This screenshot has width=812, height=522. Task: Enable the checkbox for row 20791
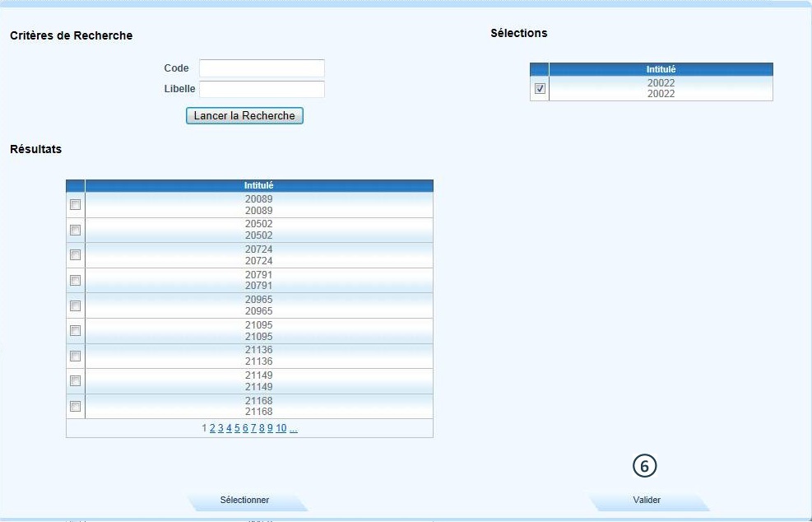click(76, 280)
